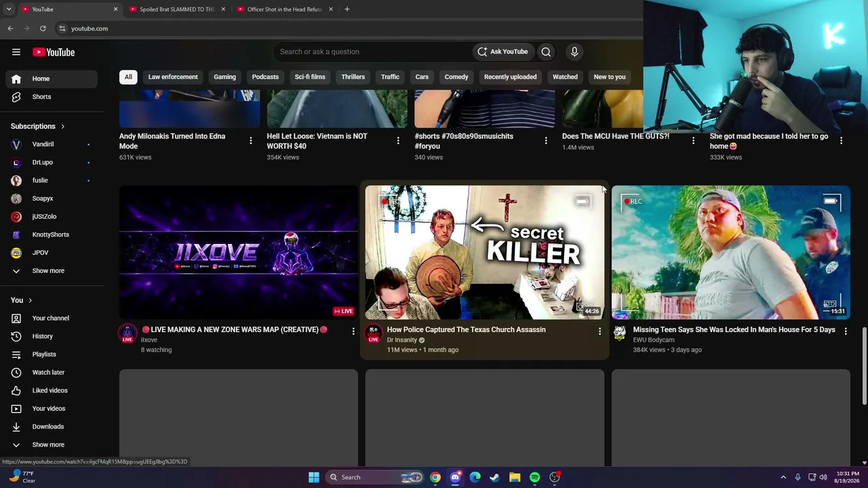Open Your channel
The image size is (868, 488).
[x=52, y=319]
